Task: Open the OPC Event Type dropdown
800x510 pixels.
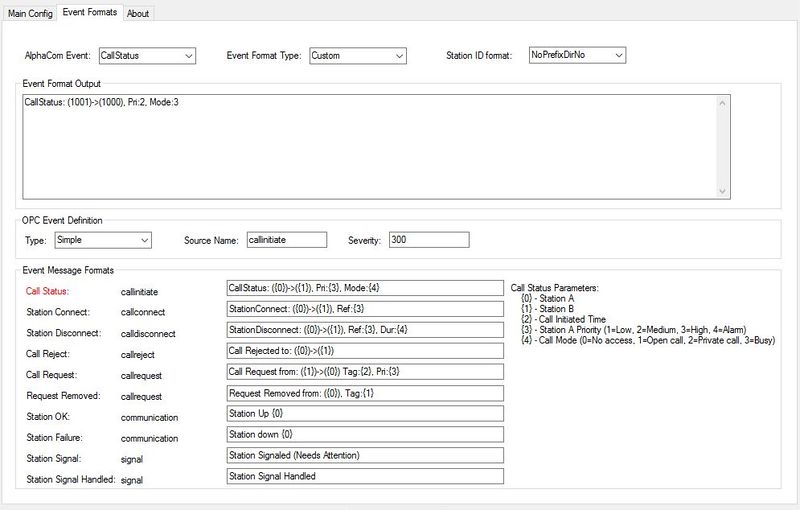Action: pyautogui.click(x=101, y=240)
